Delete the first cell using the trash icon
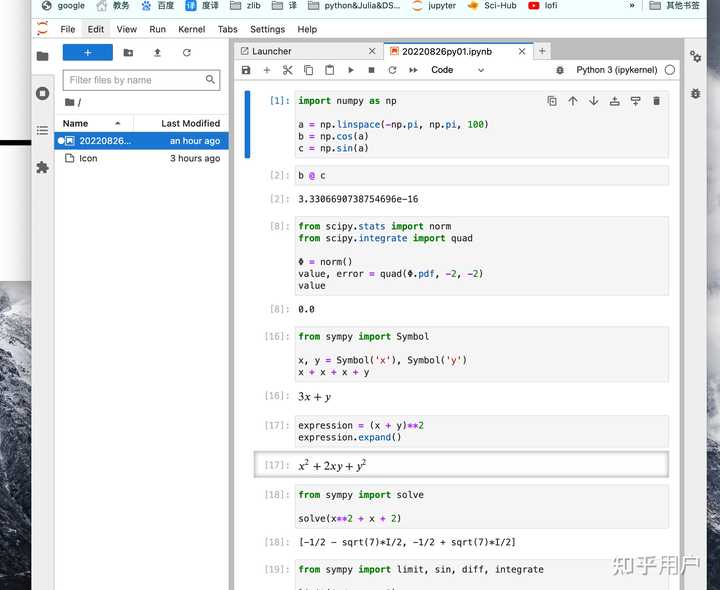The height and width of the screenshot is (590, 720). coord(656,101)
